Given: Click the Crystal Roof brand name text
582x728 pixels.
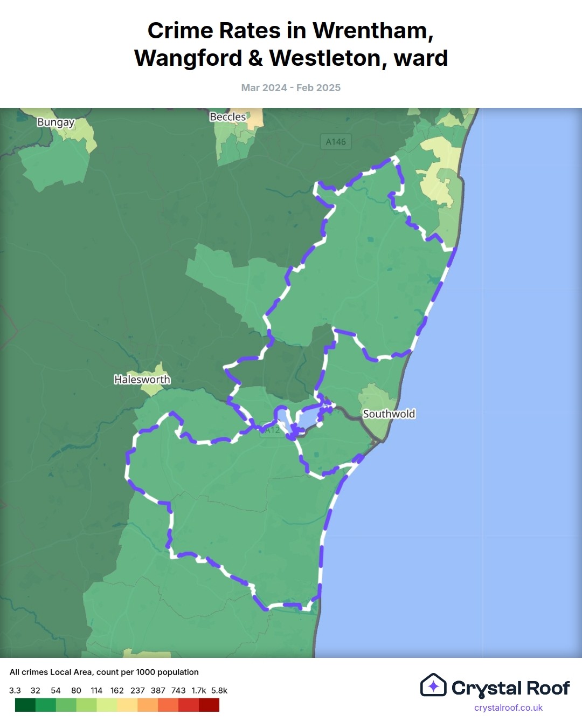Looking at the screenshot, I should [x=510, y=688].
